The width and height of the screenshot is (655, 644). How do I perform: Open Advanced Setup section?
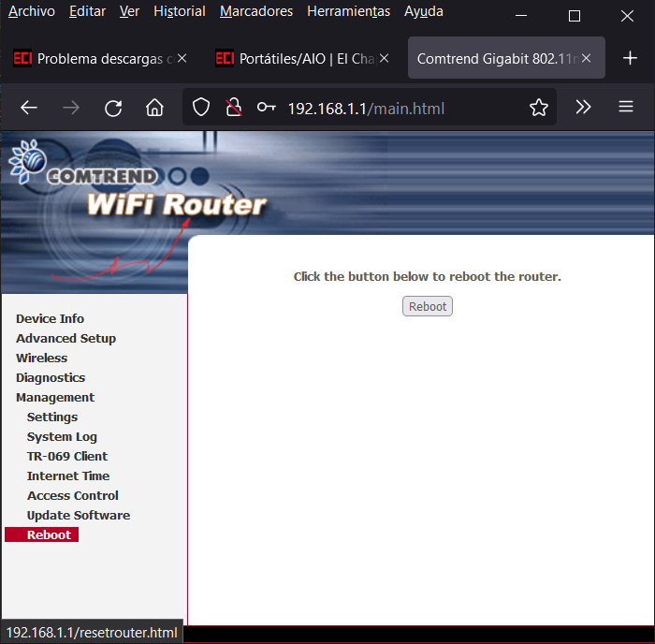[66, 339]
